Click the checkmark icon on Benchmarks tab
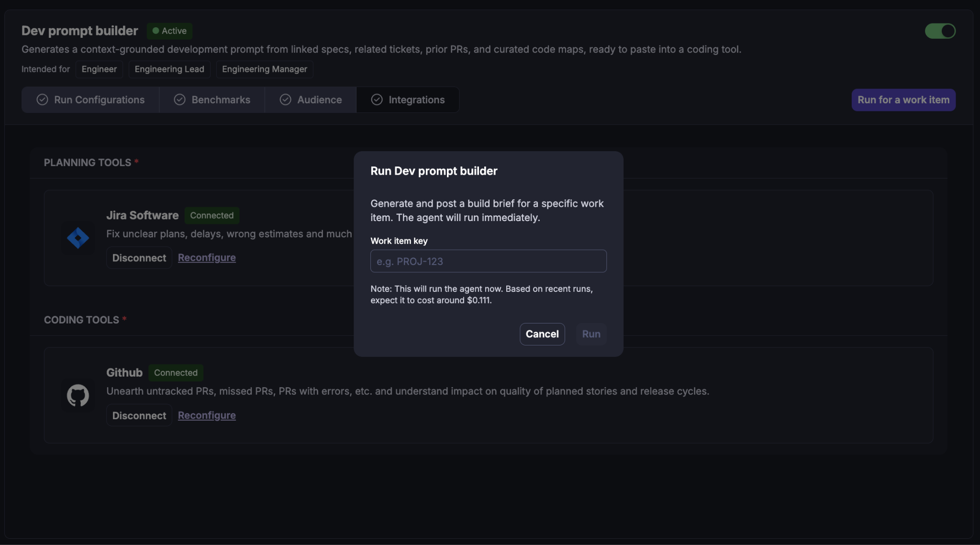This screenshot has width=980, height=545. [x=179, y=100]
